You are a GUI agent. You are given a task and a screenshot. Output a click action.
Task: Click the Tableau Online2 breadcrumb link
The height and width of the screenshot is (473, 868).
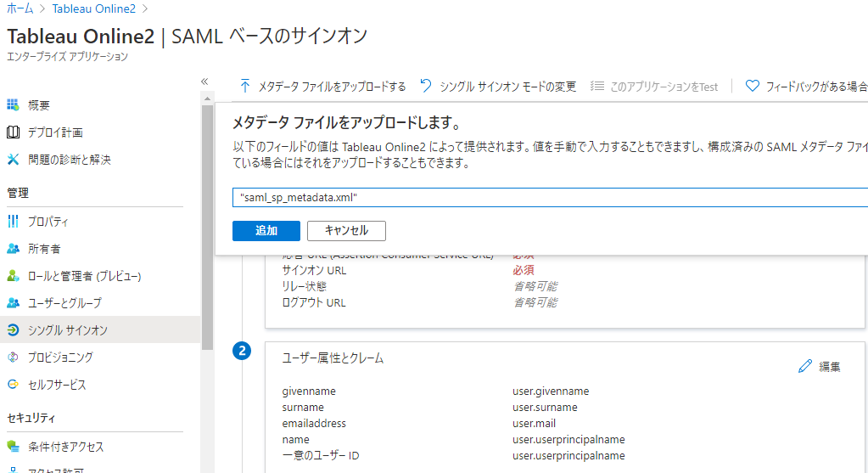(x=93, y=8)
